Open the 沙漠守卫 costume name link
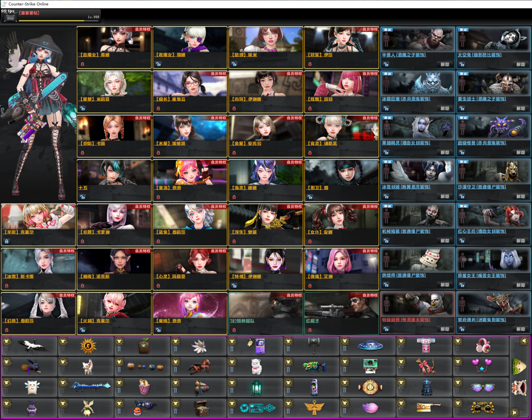 pos(482,187)
